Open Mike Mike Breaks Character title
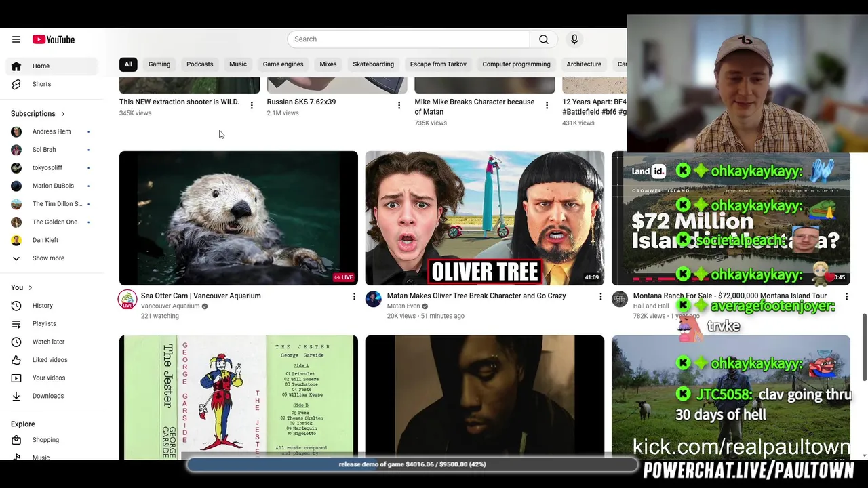868x488 pixels. (475, 106)
